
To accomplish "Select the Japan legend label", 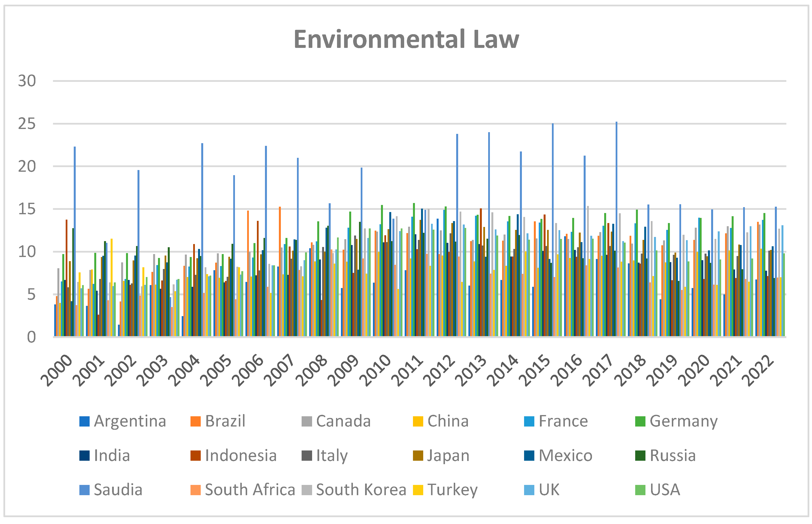I will coord(448,456).
